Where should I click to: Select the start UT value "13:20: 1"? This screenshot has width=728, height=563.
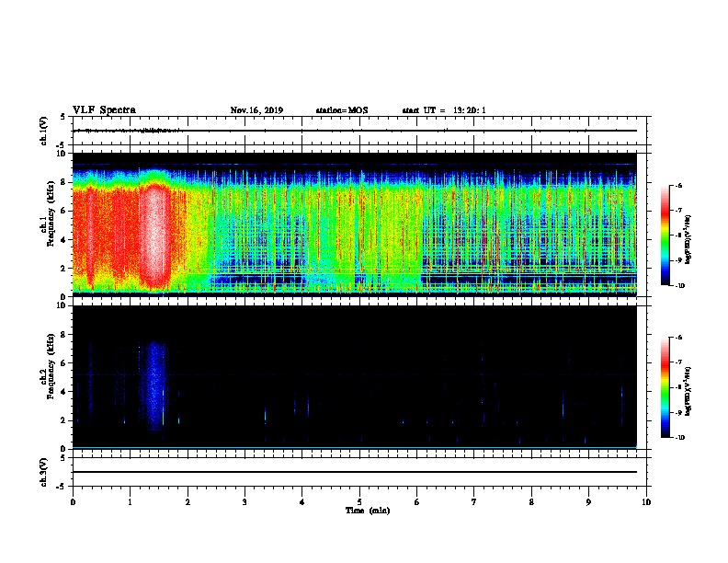tap(470, 110)
